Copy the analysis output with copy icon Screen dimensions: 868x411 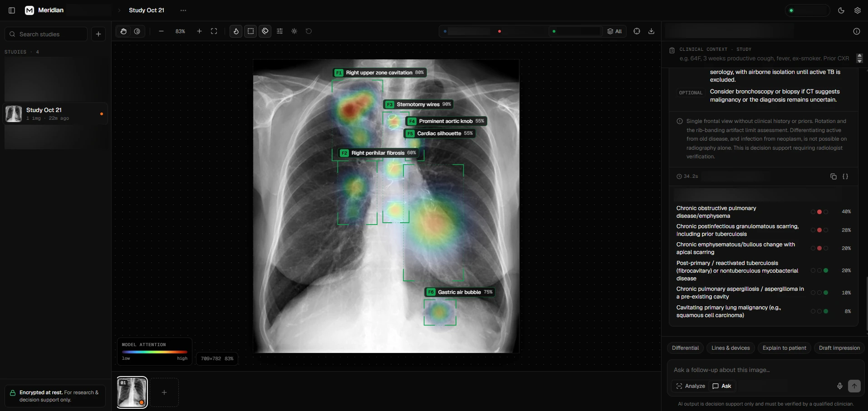pos(834,176)
